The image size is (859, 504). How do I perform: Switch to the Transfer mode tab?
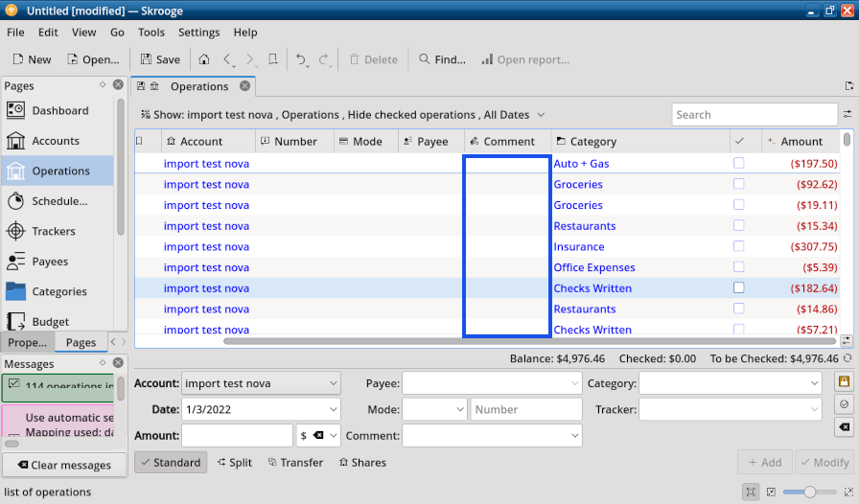(293, 462)
